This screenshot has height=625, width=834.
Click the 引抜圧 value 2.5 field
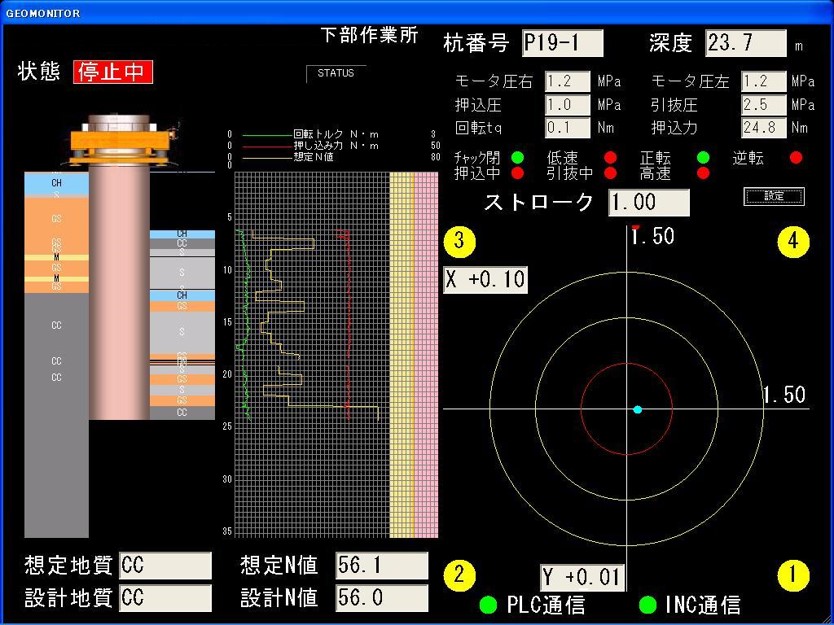(763, 105)
